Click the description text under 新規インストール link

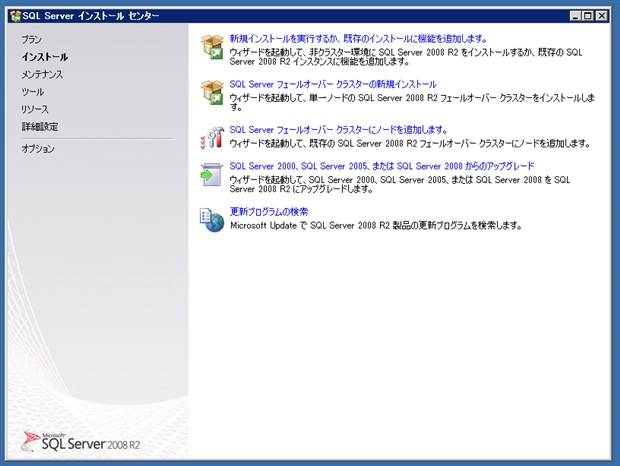click(x=406, y=57)
